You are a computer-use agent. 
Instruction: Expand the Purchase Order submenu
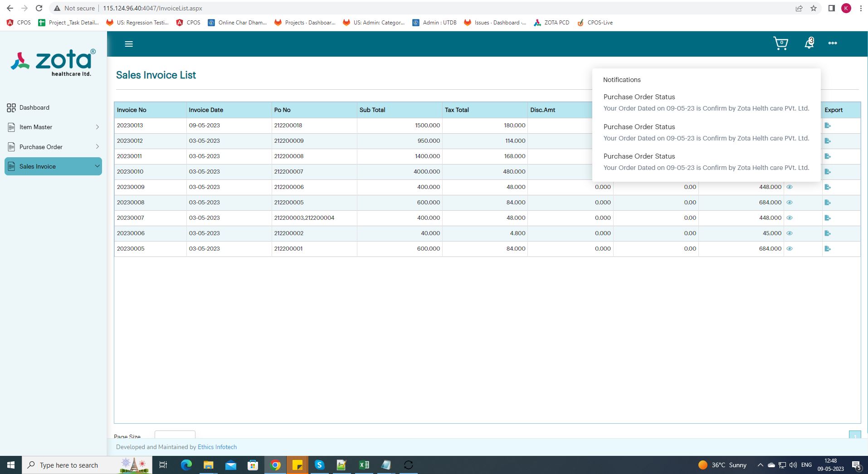point(97,147)
